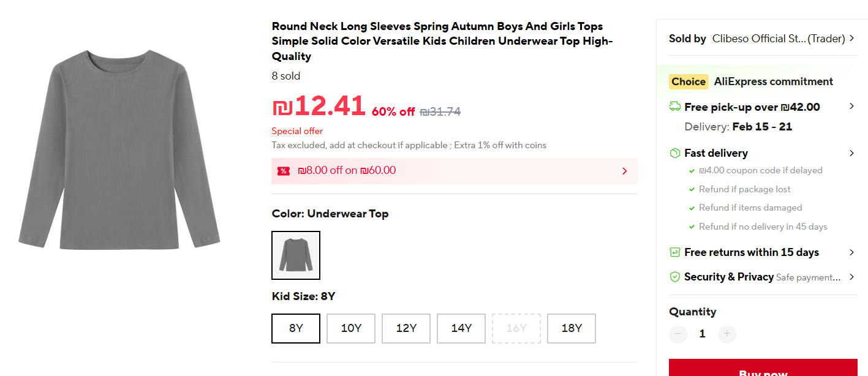This screenshot has width=868, height=376.
Task: Choose the 12Y size option
Action: click(406, 328)
